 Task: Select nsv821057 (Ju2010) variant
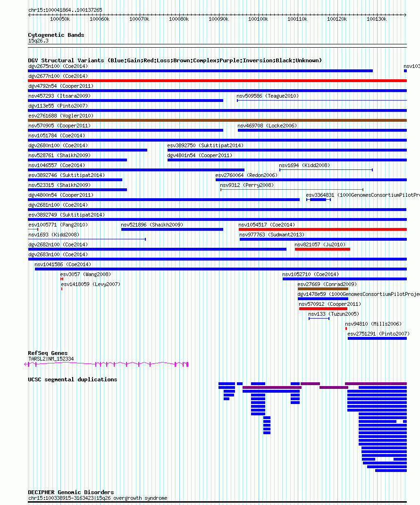point(322,249)
